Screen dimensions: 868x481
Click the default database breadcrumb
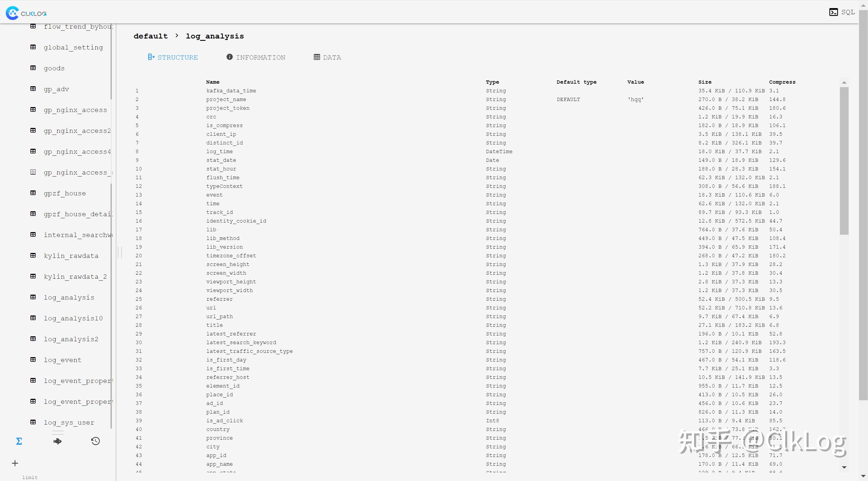150,36
